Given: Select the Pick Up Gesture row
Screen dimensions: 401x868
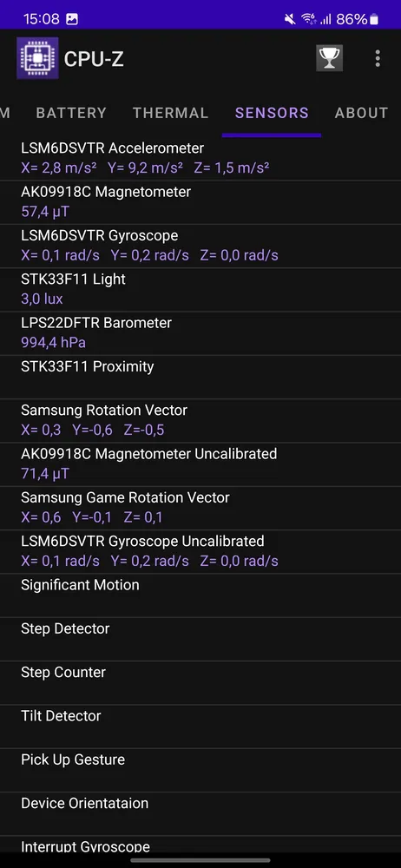Looking at the screenshot, I should (x=200, y=771).
